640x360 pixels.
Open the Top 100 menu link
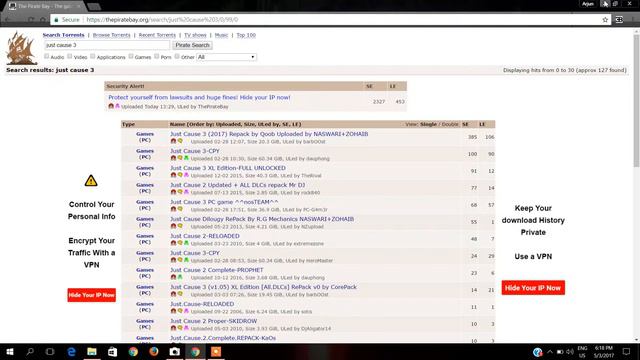pyautogui.click(x=246, y=35)
